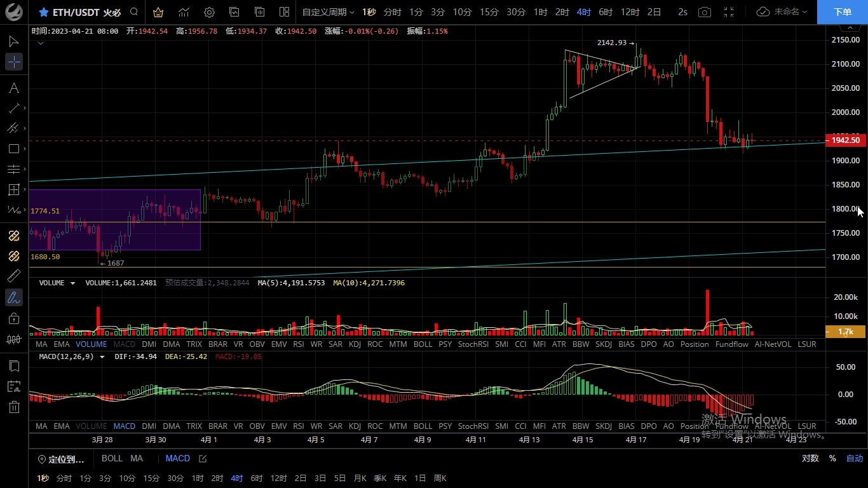Select RSI in the volume panel indicator row
This screenshot has width=868, height=488.
point(298,344)
